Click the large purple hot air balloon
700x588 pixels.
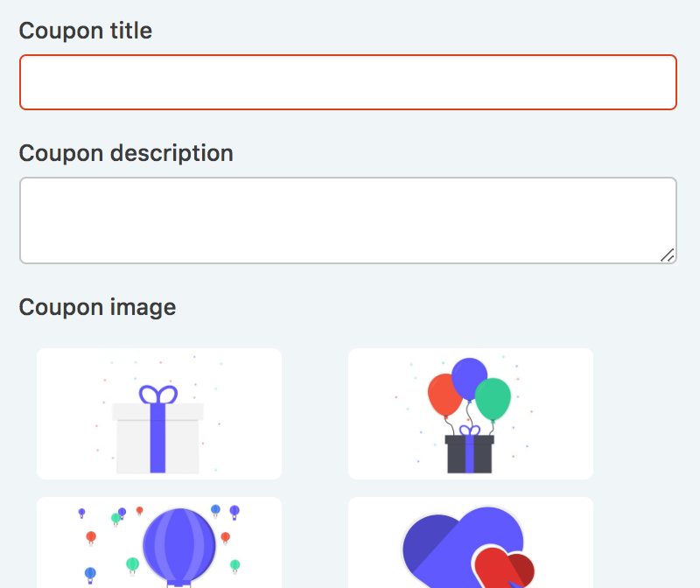pyautogui.click(x=179, y=548)
